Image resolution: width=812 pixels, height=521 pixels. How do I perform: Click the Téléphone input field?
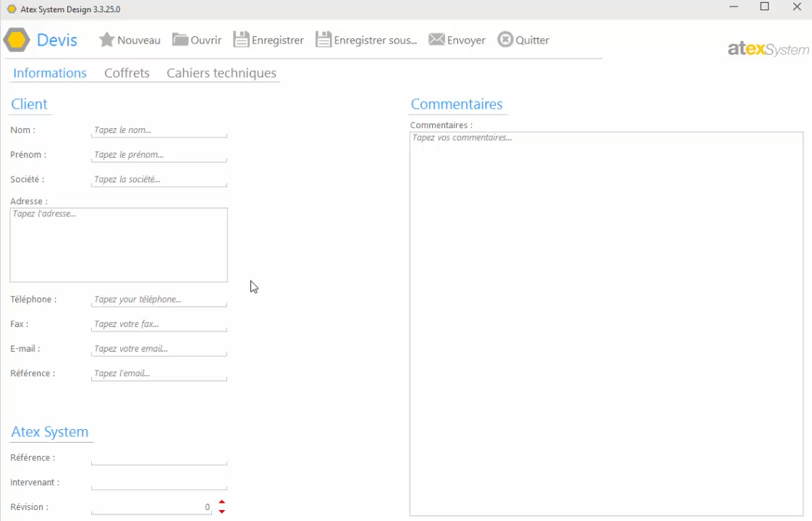pyautogui.click(x=159, y=300)
